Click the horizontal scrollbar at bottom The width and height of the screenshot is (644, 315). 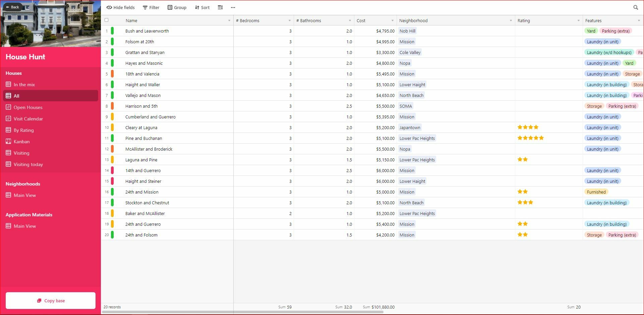pos(242,312)
